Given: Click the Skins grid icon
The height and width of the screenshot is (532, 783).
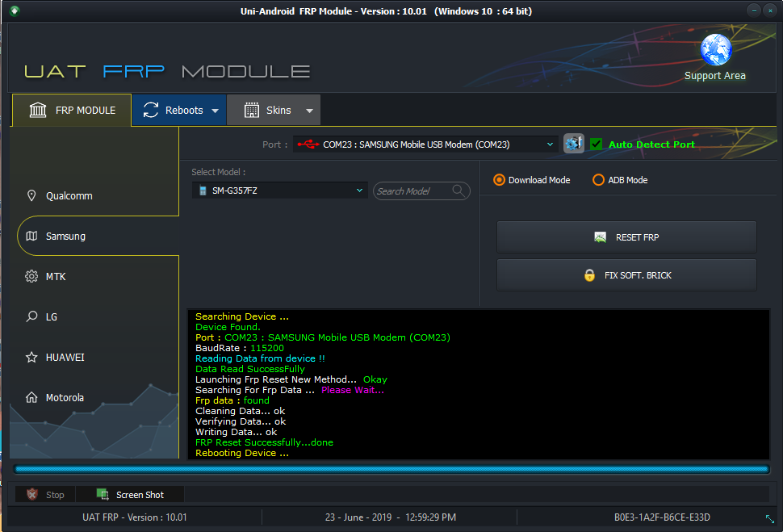Looking at the screenshot, I should coord(252,110).
